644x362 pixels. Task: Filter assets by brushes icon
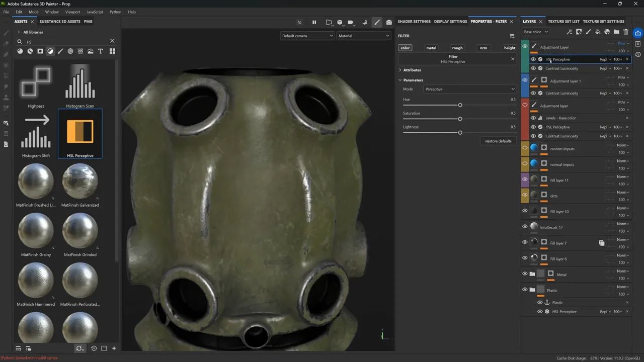(60, 51)
